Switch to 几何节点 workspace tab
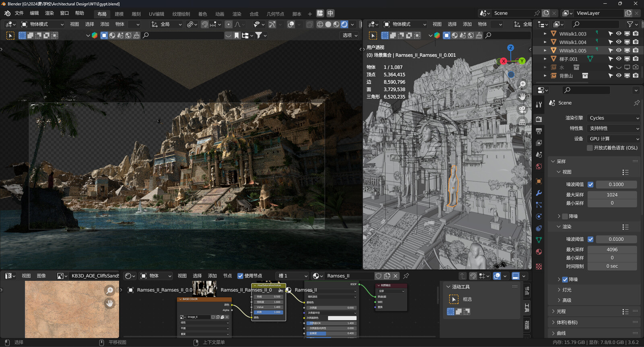The width and height of the screenshot is (644, 347). 275,14
